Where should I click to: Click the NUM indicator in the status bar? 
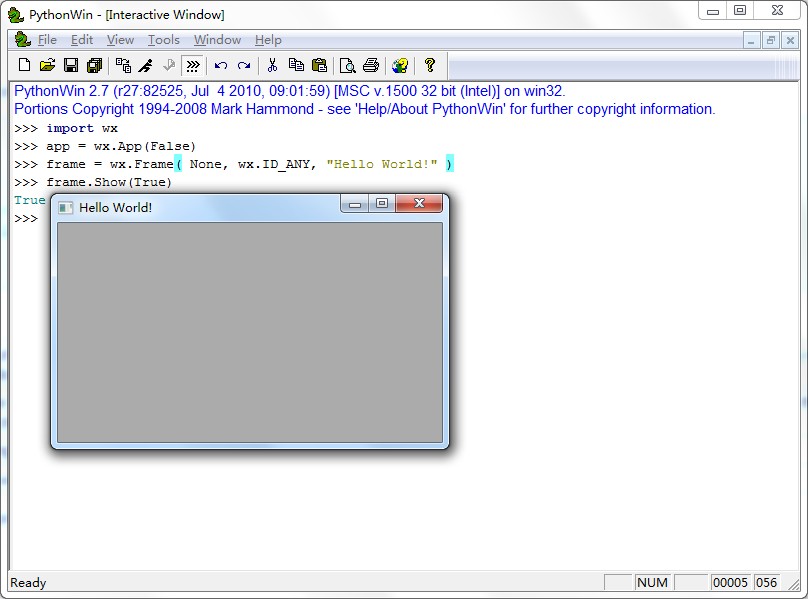652,583
